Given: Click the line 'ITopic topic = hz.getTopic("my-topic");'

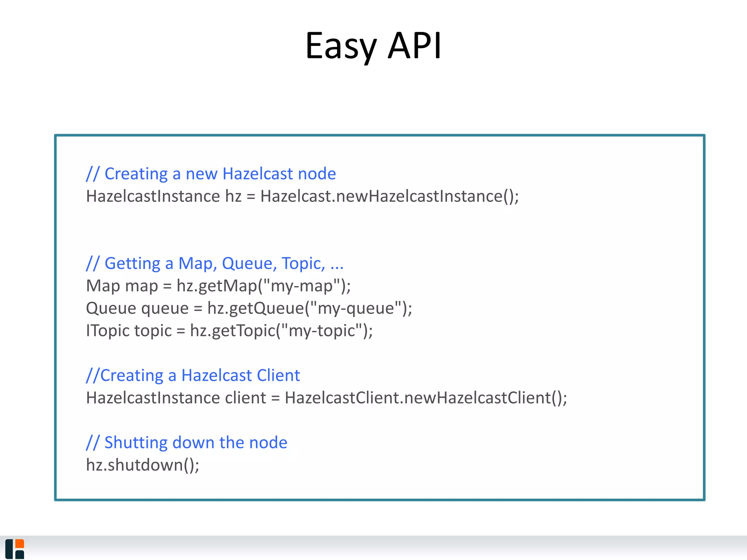Looking at the screenshot, I should pos(229,331).
